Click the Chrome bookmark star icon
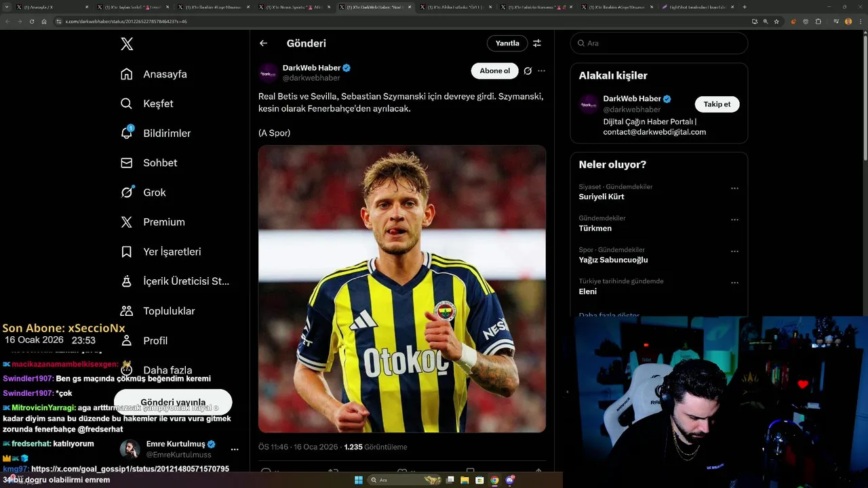The height and width of the screenshot is (488, 868). (x=776, y=21)
